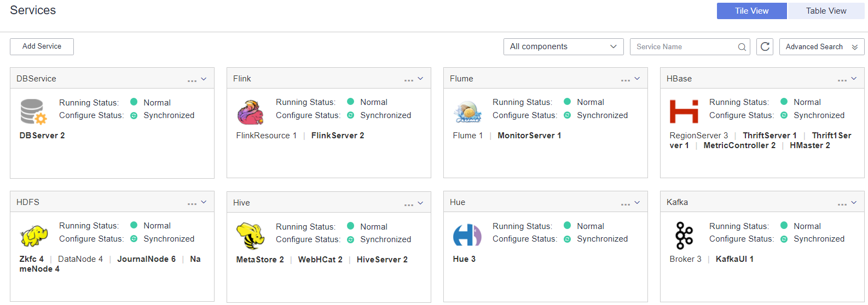Switch to Table View
The height and width of the screenshot is (305, 868).
pyautogui.click(x=826, y=11)
